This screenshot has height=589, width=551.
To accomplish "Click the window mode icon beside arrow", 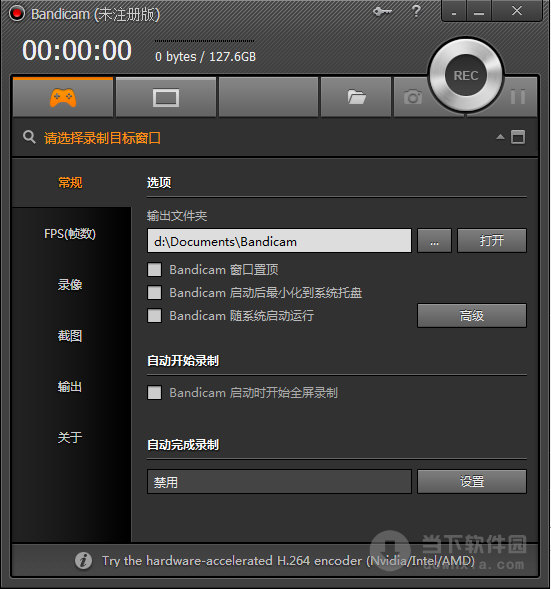I will [x=518, y=137].
